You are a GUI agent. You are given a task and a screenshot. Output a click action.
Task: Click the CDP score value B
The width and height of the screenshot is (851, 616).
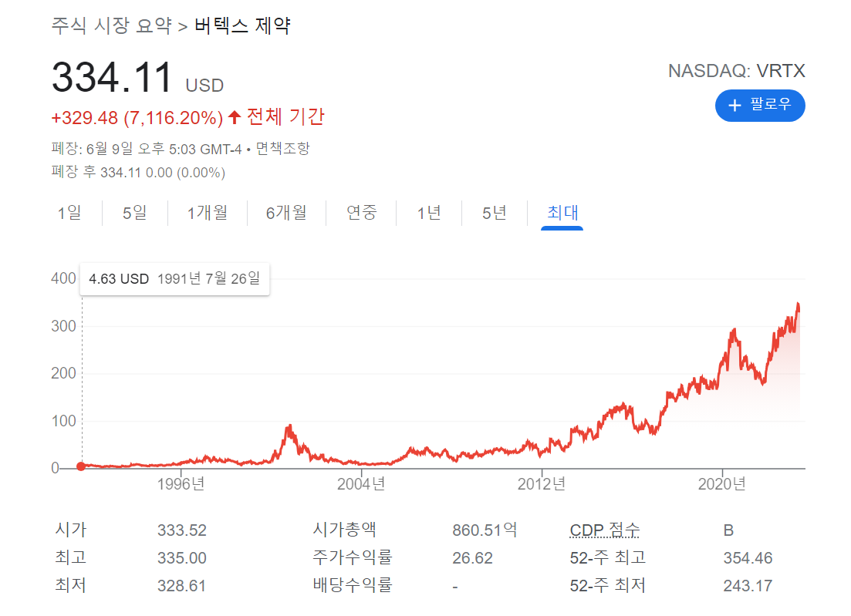(x=728, y=530)
